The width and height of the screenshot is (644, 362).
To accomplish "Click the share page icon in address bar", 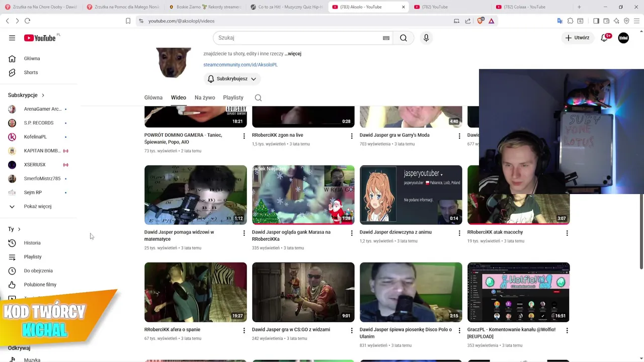I will (x=468, y=21).
